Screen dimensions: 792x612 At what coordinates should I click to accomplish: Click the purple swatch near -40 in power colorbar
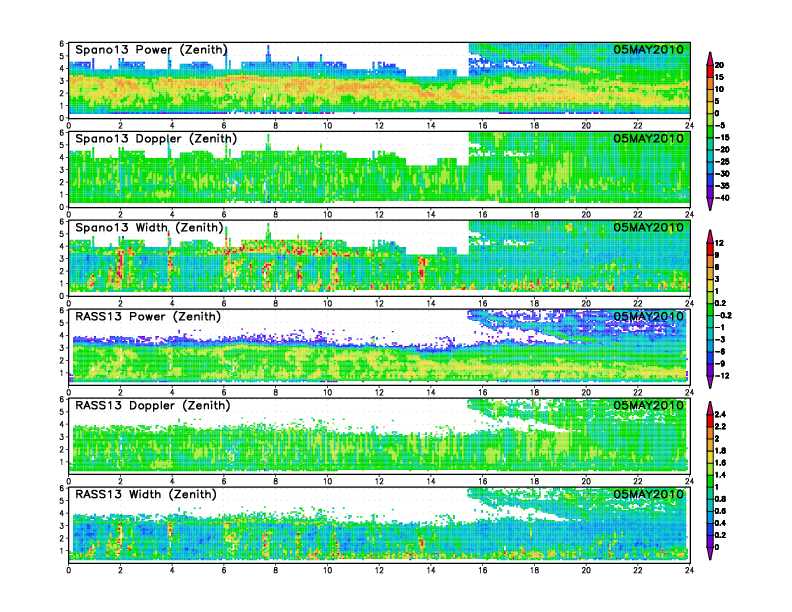click(x=710, y=192)
